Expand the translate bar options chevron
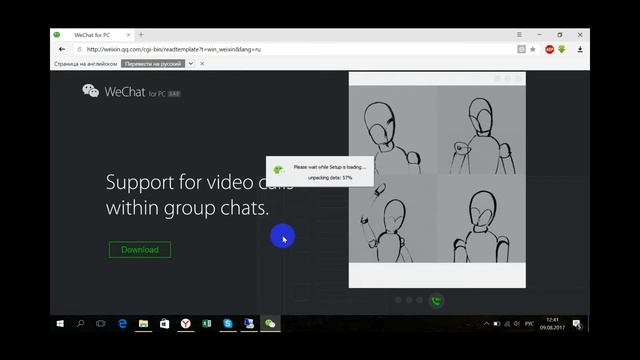640x360 pixels. point(191,64)
